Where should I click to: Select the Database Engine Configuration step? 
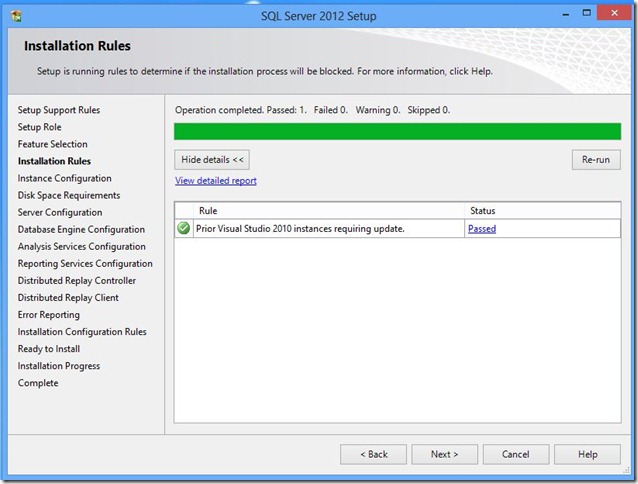[x=81, y=229]
